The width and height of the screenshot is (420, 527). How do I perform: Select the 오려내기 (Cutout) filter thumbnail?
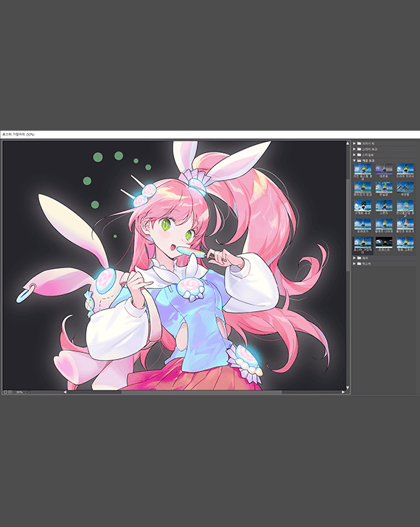tap(363, 224)
